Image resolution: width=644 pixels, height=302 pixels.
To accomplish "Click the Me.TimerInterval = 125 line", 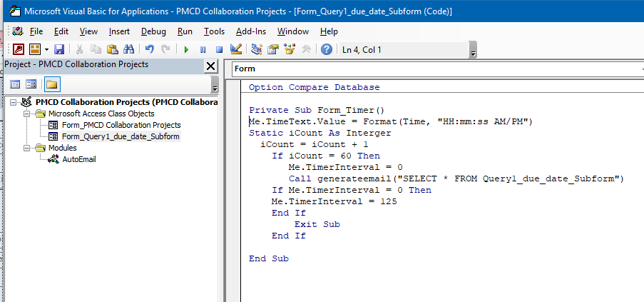I will 334,202.
